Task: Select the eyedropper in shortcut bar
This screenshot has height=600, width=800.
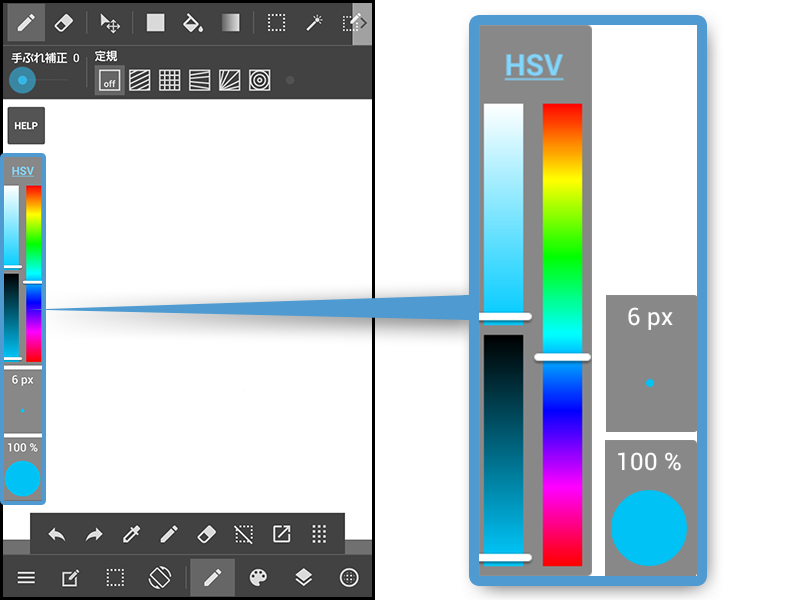Action: pyautogui.click(x=132, y=535)
